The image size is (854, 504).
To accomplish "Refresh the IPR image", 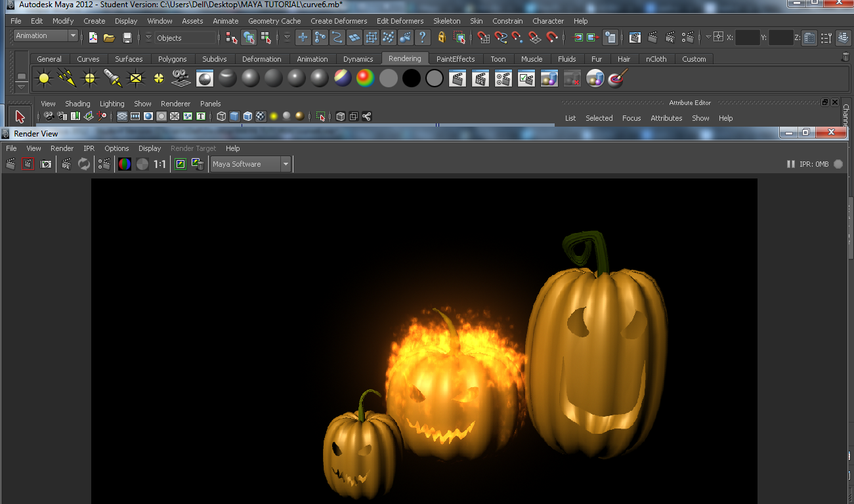I will pos(85,164).
